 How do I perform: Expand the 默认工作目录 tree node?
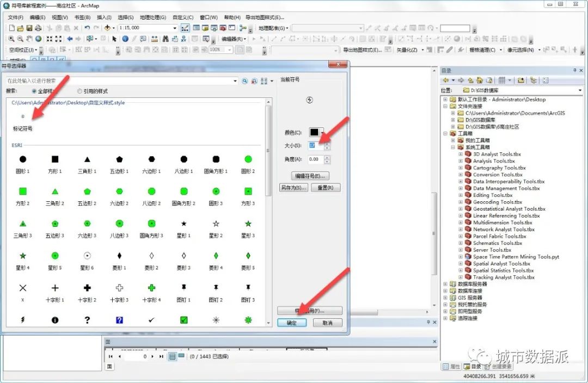click(x=445, y=100)
